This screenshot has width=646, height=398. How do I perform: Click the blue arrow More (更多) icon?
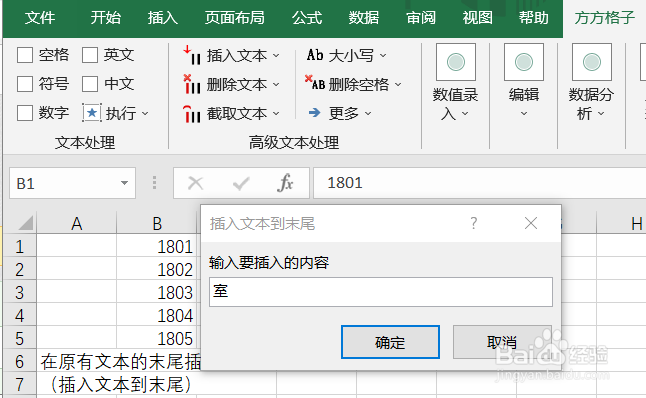tap(315, 112)
